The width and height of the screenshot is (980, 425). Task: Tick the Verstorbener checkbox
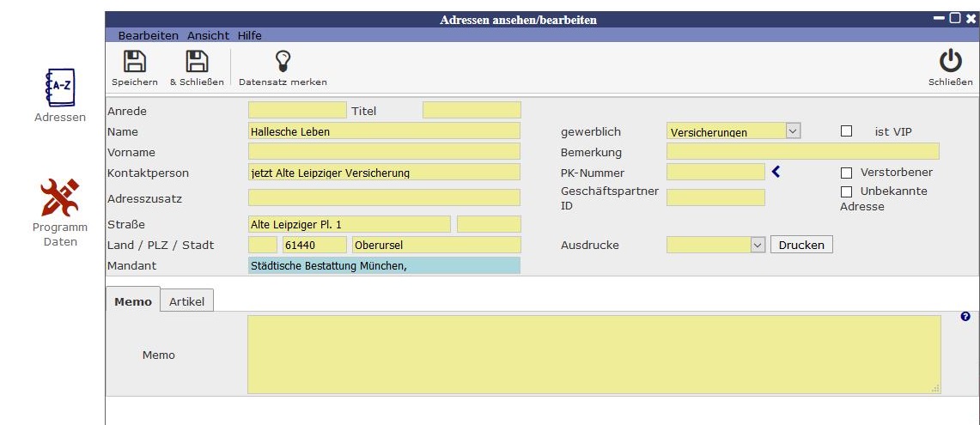(846, 173)
